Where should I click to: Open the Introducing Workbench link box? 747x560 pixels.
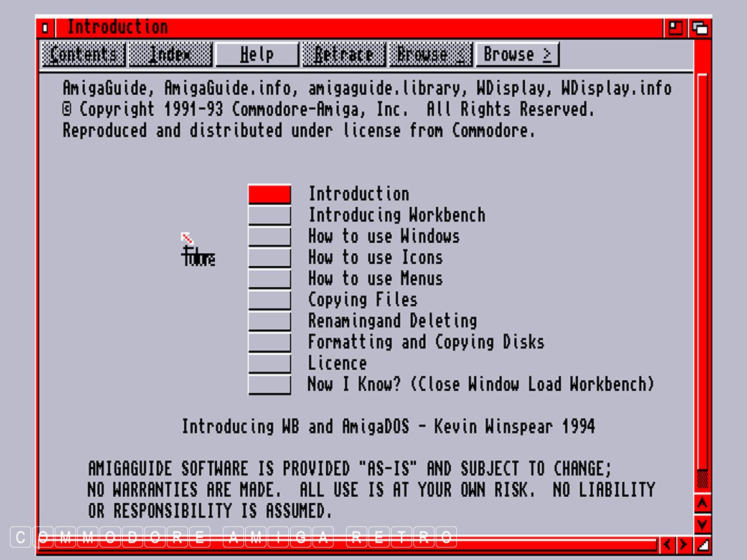270,215
